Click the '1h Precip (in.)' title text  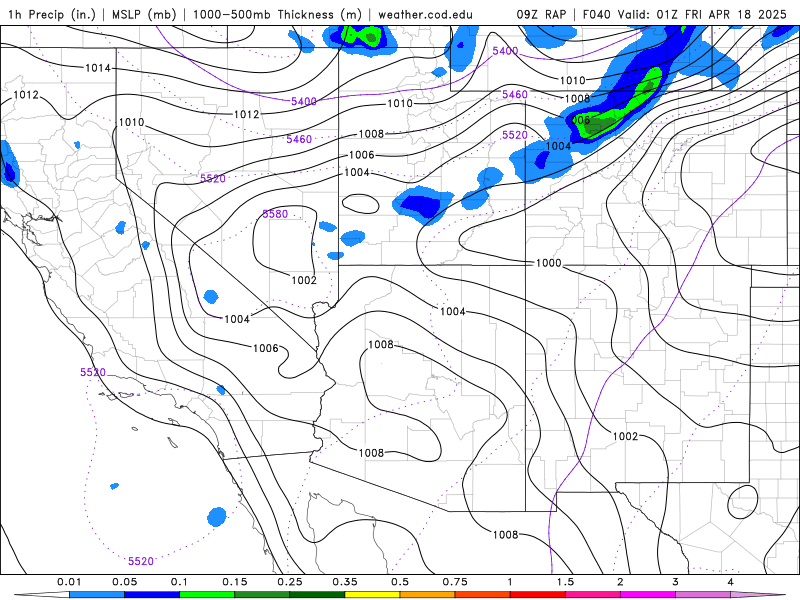[x=52, y=14]
